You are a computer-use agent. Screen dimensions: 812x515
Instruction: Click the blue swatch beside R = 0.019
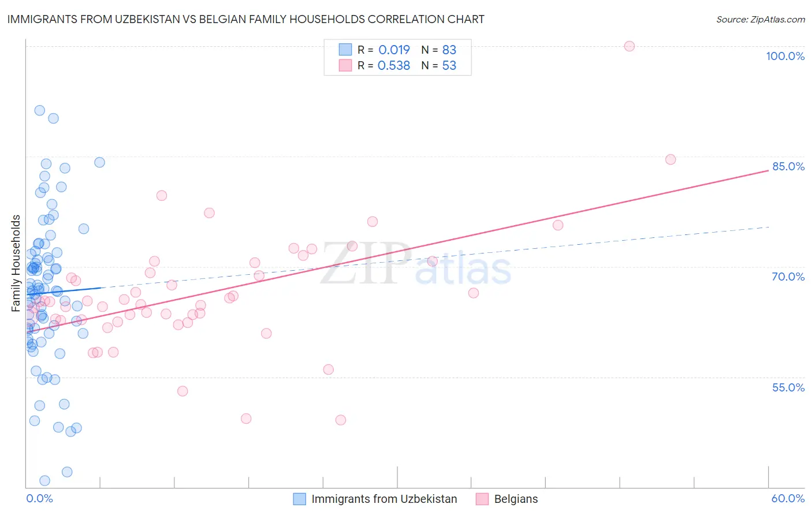(345, 50)
